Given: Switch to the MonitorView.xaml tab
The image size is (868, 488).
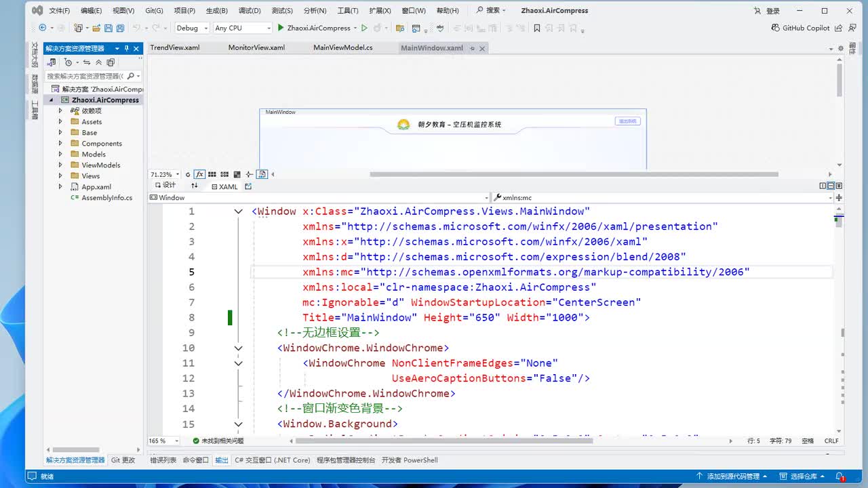Looking at the screenshot, I should [x=256, y=47].
